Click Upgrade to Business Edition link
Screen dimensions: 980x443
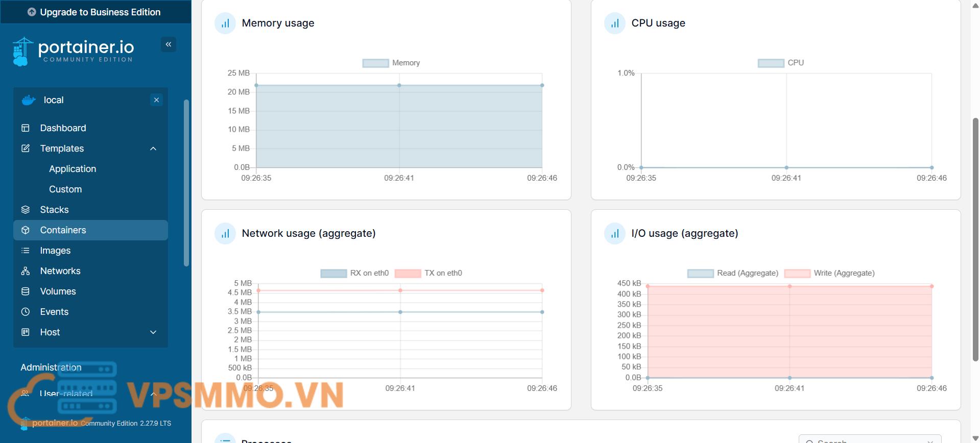tap(94, 12)
